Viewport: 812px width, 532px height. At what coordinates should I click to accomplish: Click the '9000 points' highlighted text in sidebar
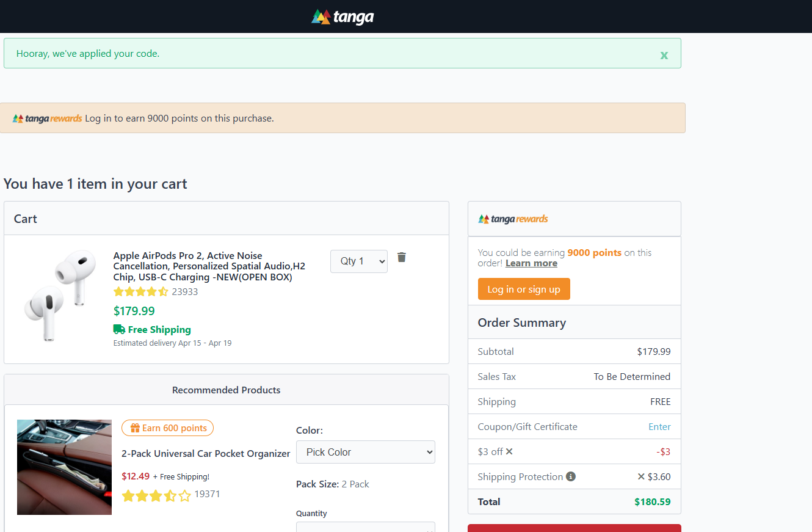594,253
